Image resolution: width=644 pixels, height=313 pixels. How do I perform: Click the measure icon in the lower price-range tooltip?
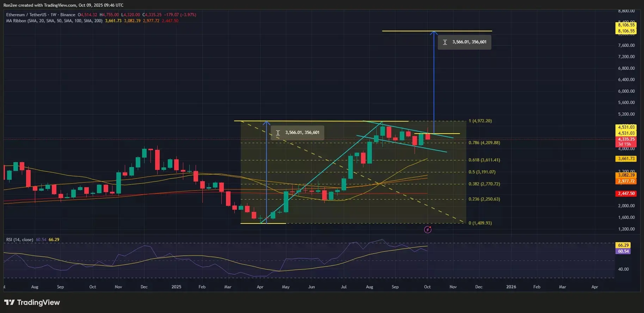[278, 133]
